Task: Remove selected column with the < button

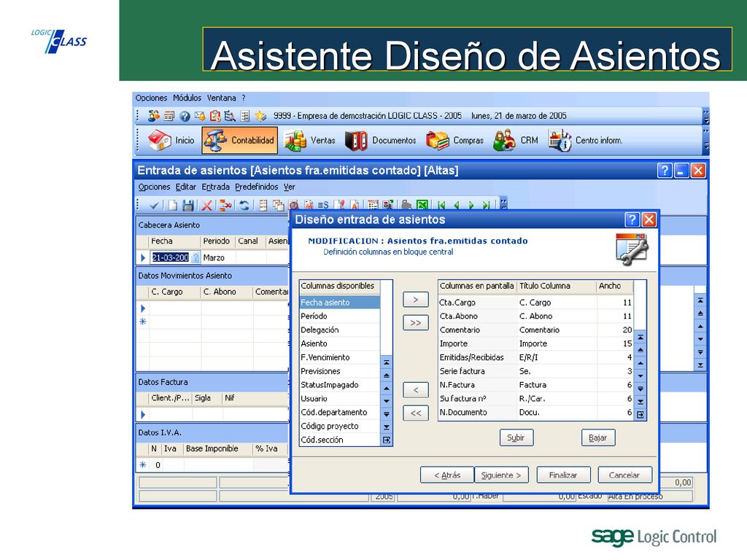Action: (415, 390)
